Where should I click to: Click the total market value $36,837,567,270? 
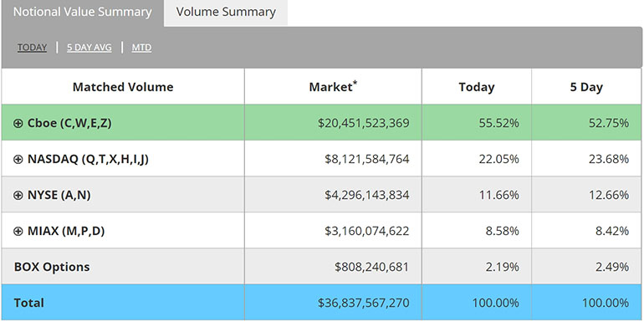pyautogui.click(x=364, y=303)
